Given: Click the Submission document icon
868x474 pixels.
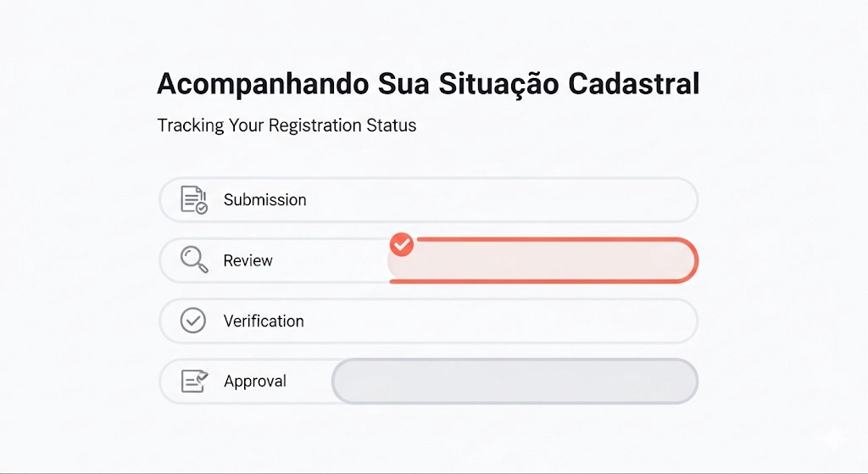Looking at the screenshot, I should (x=194, y=200).
